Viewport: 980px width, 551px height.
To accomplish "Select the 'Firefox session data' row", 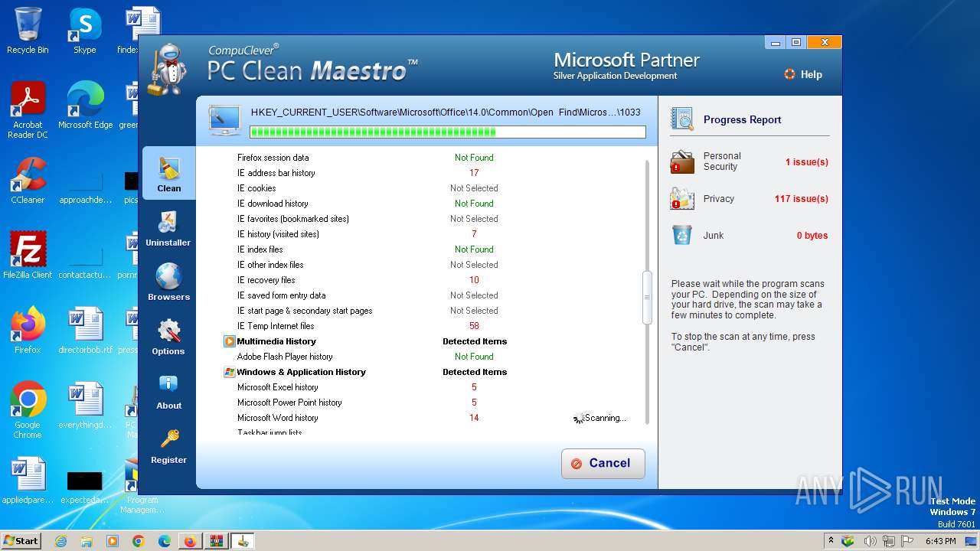I will (x=433, y=158).
